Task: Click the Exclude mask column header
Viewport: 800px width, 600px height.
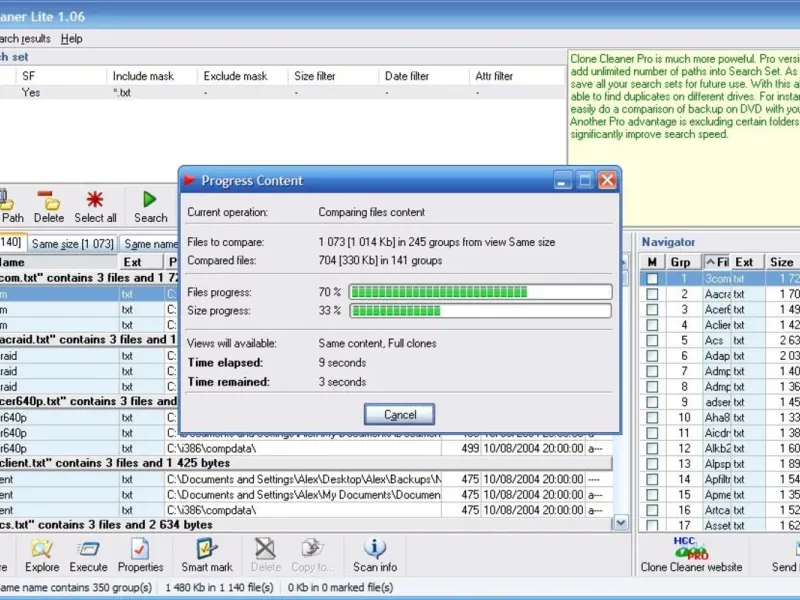Action: [242, 76]
